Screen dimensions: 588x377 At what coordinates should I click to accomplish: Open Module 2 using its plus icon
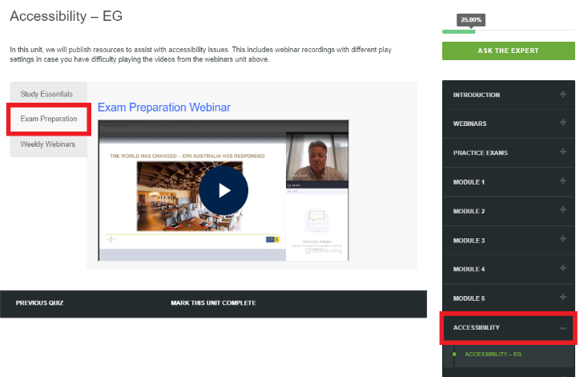tap(562, 211)
